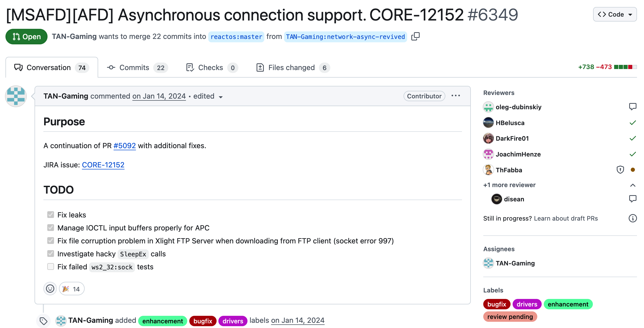Viewport: 644px width, 328px height.
Task: Open the request review comment bubble for oleg-dubinskiy
Action: coord(633,107)
